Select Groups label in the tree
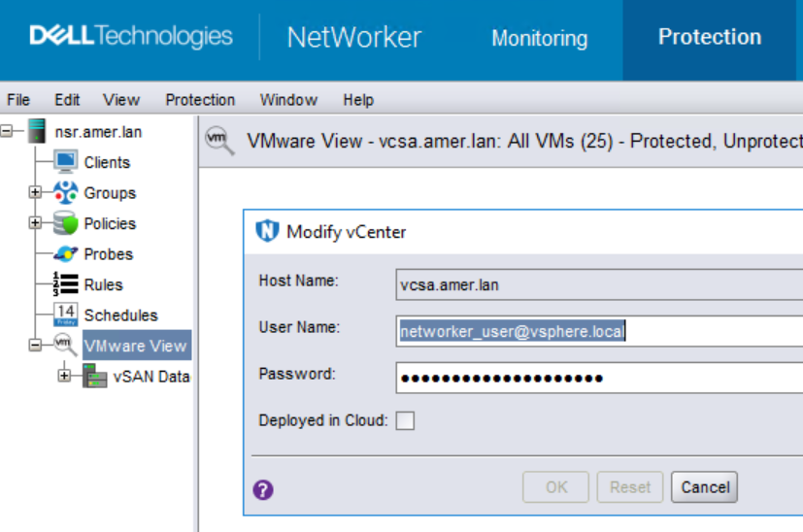The height and width of the screenshot is (532, 803). click(110, 193)
